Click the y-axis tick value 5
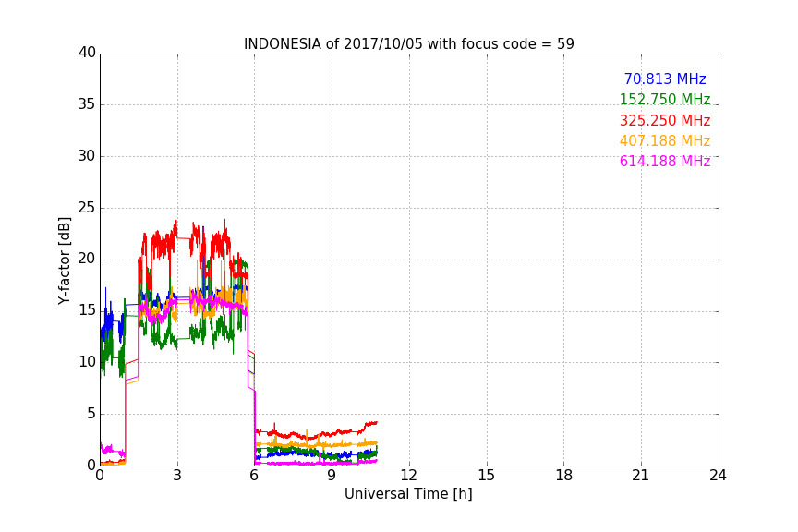This screenshot has height=532, width=798. [91, 414]
